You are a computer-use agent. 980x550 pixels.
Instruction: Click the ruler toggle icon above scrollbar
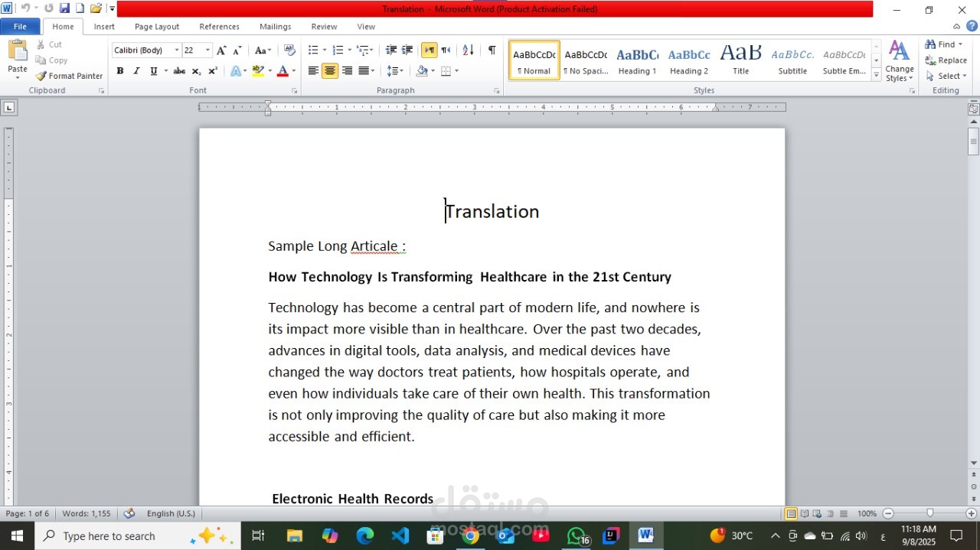973,109
